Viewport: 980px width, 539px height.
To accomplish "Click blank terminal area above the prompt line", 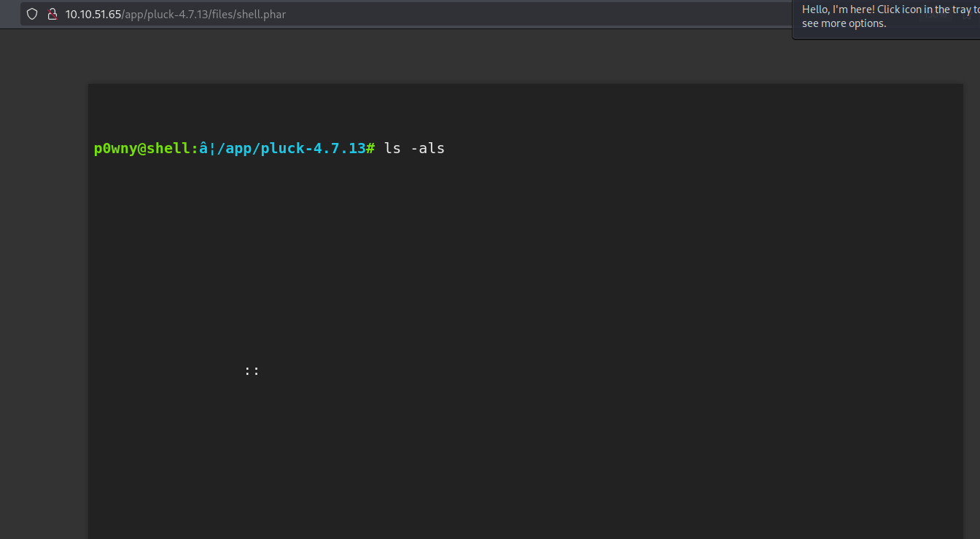I will pos(510,109).
